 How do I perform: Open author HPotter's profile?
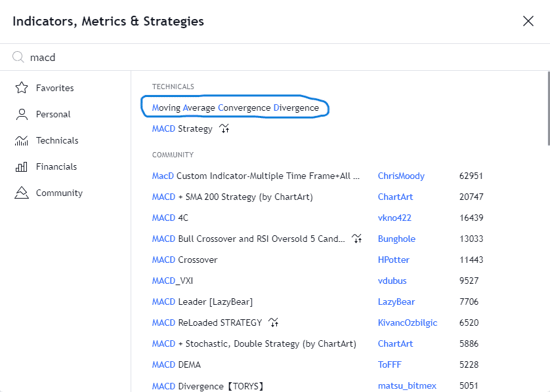click(394, 260)
